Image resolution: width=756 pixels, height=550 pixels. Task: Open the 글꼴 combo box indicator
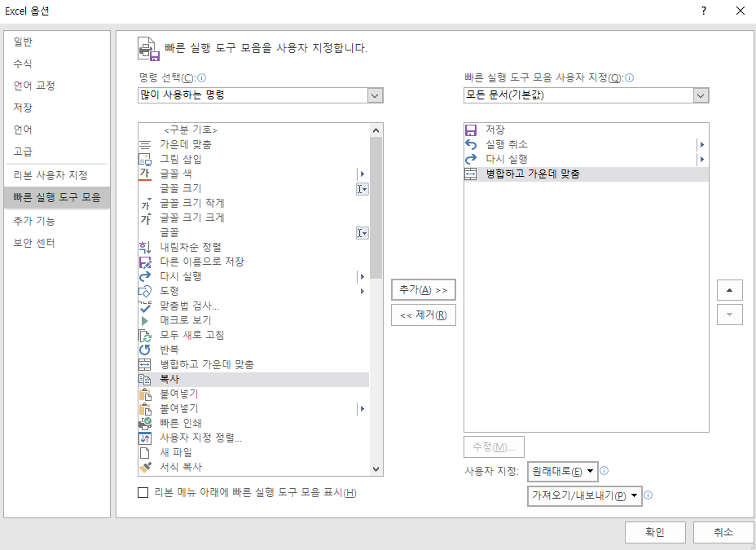[362, 233]
